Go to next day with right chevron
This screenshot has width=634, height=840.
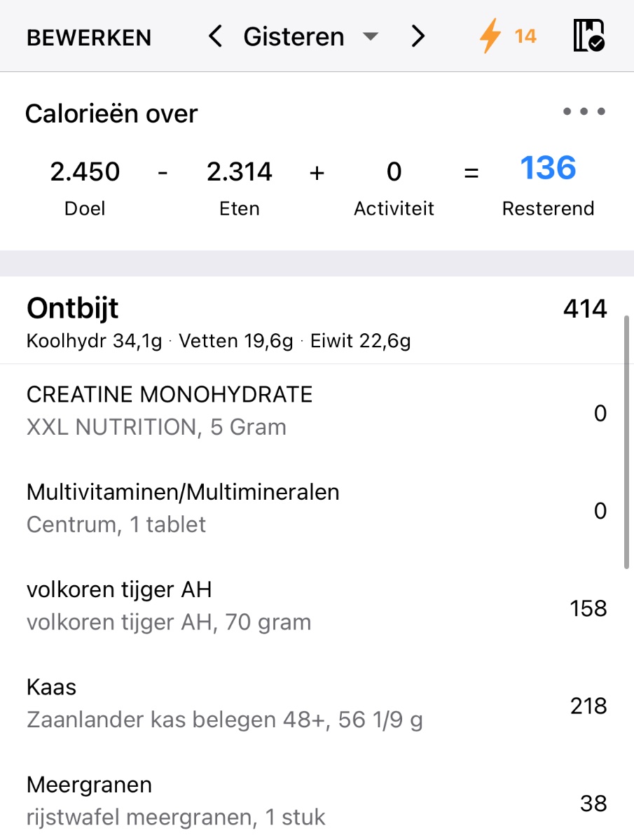(418, 36)
